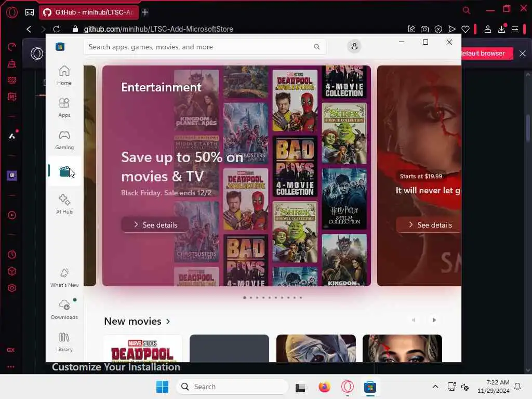Open GX Corner gamepad icon
The width and height of the screenshot is (532, 399).
pos(30,12)
